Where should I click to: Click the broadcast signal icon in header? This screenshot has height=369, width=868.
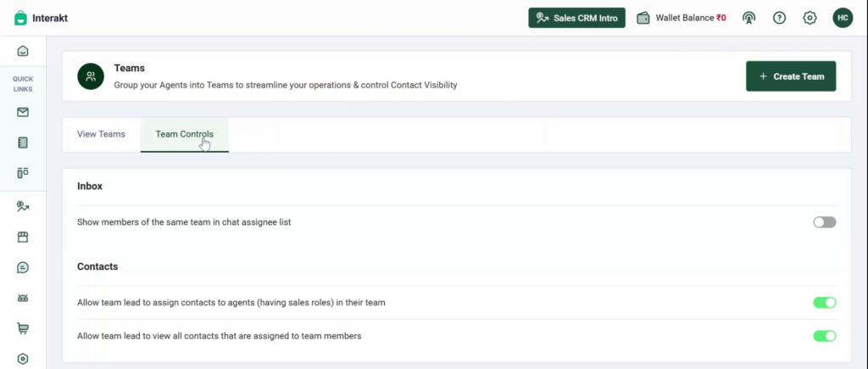point(749,19)
